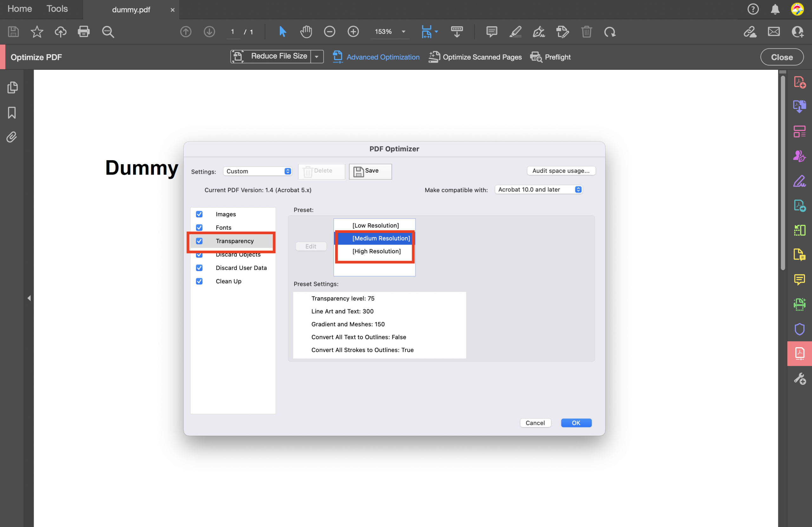Click the zoom in plus icon
Image resolution: width=812 pixels, height=527 pixels.
pyautogui.click(x=353, y=32)
